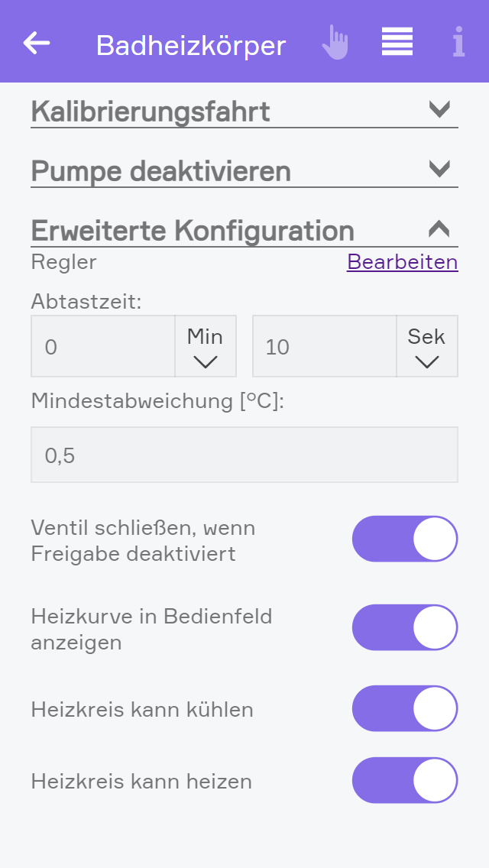Viewport: 489px width, 868px height.
Task: Open the list menu icon
Action: pyautogui.click(x=397, y=42)
